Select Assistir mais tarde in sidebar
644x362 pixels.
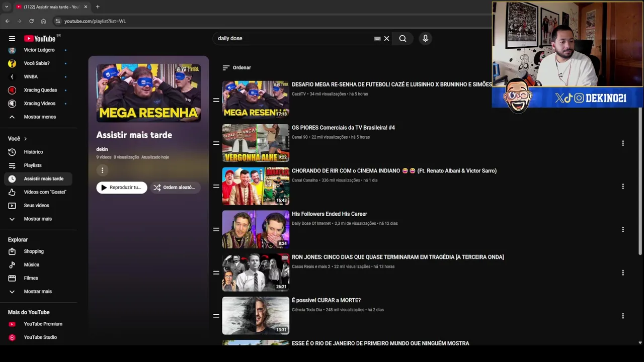click(x=38, y=178)
